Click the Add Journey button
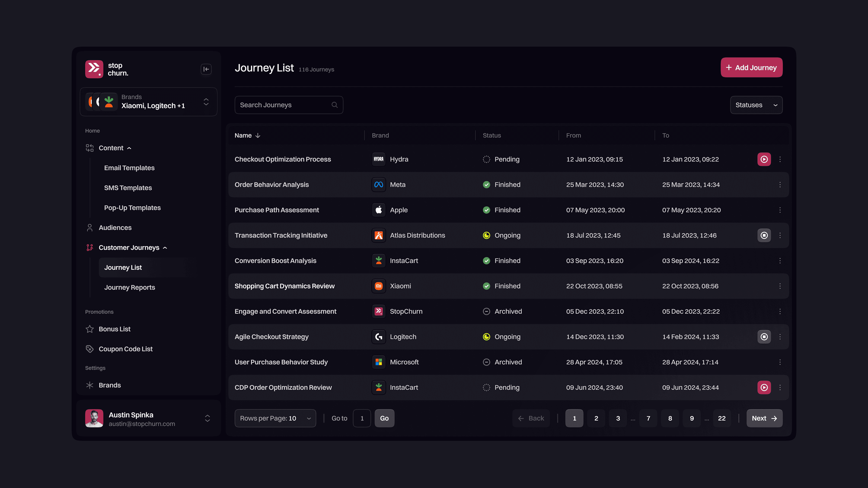This screenshot has height=488, width=868. click(x=751, y=67)
